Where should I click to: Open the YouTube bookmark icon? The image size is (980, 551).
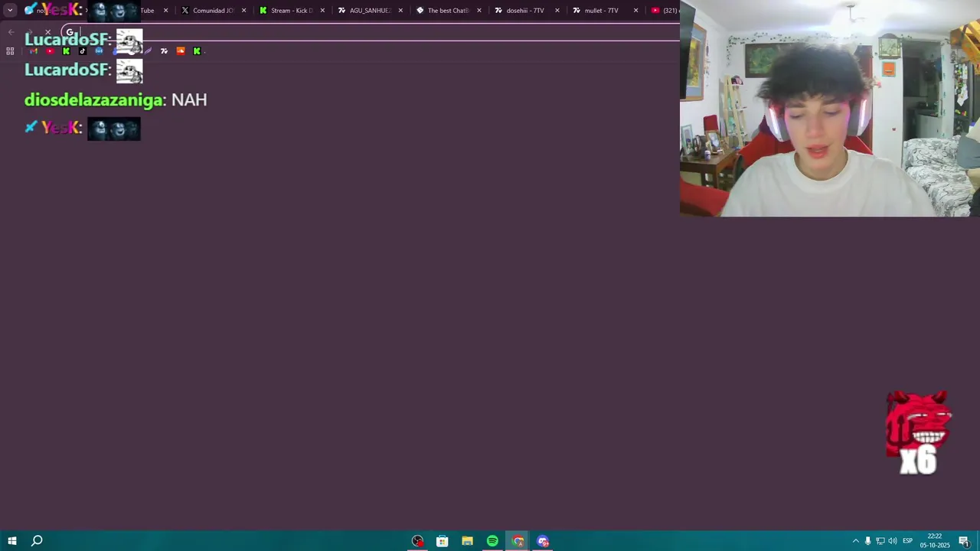50,51
